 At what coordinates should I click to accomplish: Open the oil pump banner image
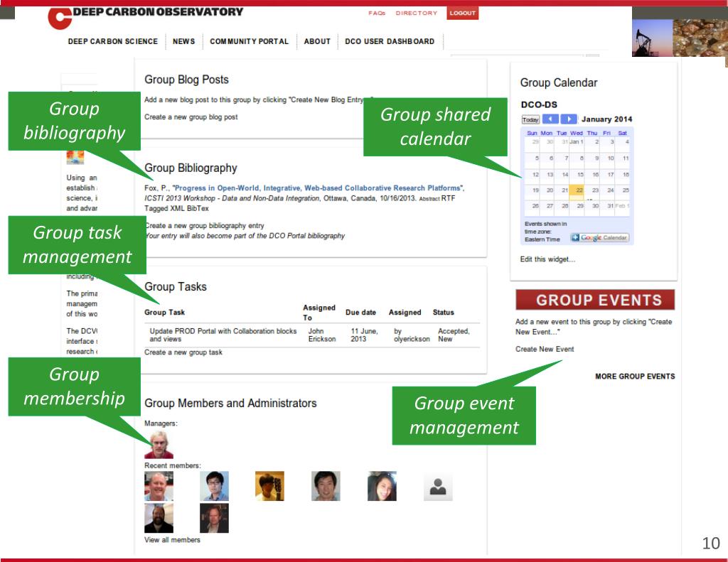pos(653,38)
